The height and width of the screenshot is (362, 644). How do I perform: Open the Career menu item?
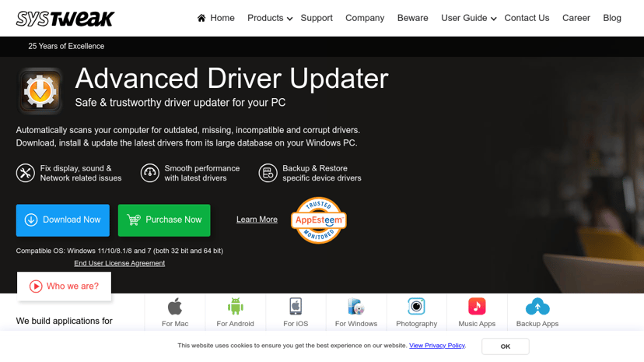click(576, 18)
